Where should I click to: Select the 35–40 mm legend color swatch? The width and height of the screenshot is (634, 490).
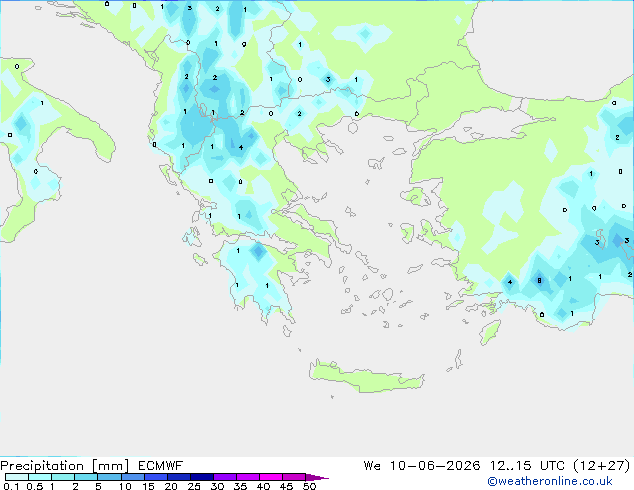[x=248, y=477]
